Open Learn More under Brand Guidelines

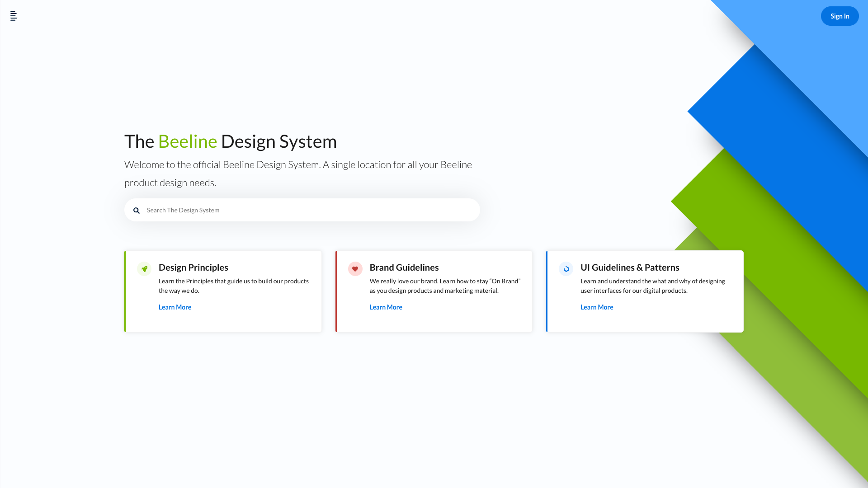coord(386,307)
